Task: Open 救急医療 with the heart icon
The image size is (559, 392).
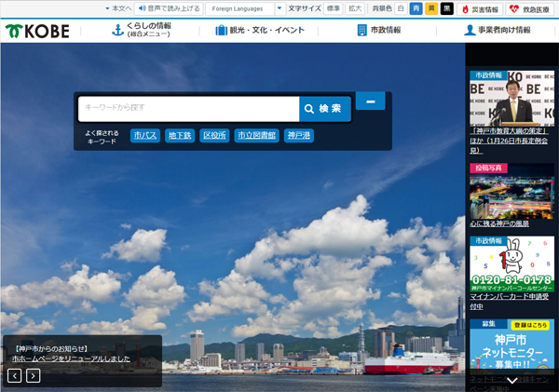Action: tap(527, 8)
